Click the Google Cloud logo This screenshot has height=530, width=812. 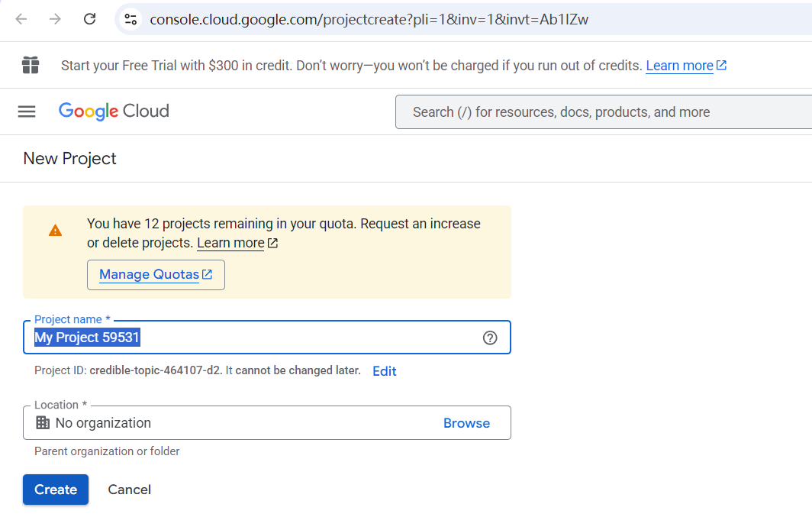pyautogui.click(x=114, y=111)
